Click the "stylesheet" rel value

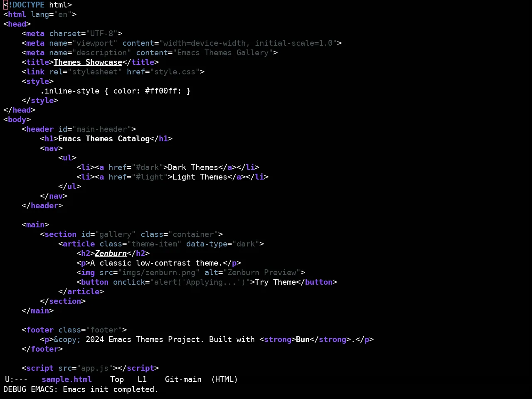[95, 72]
